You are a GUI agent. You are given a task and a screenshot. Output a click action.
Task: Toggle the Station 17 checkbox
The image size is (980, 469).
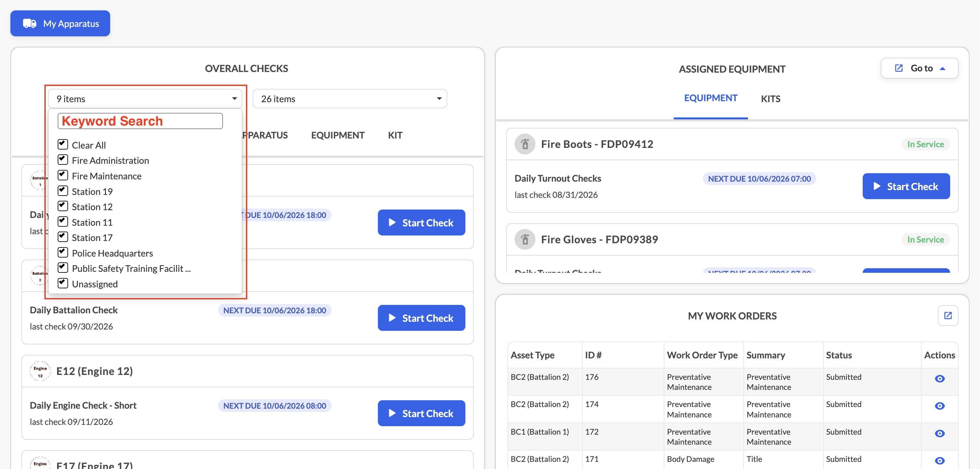click(63, 237)
